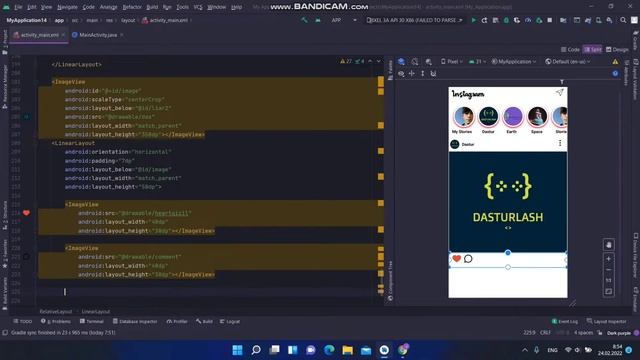Click the View Options eye icon
This screenshot has height=360, width=640.
(x=401, y=73)
